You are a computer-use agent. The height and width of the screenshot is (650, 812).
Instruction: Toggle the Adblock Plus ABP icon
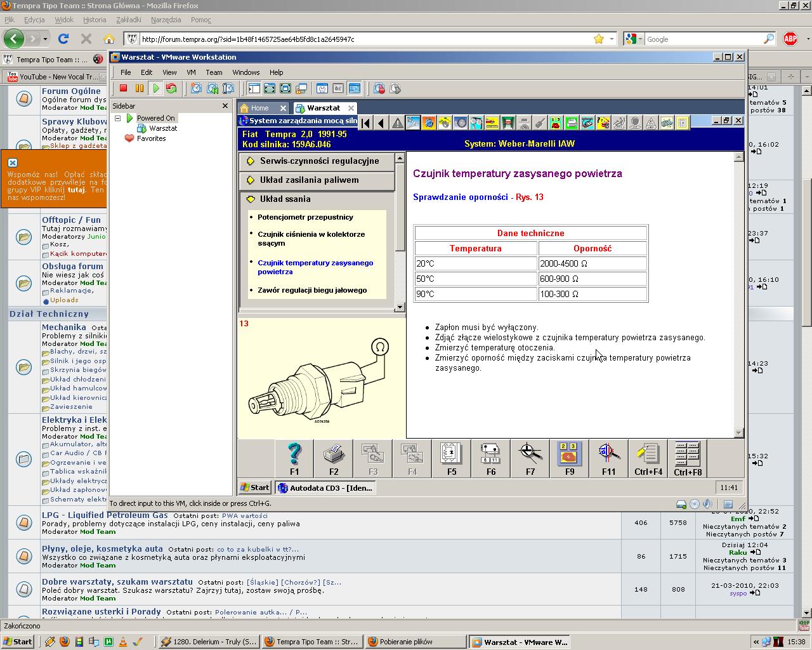click(790, 39)
